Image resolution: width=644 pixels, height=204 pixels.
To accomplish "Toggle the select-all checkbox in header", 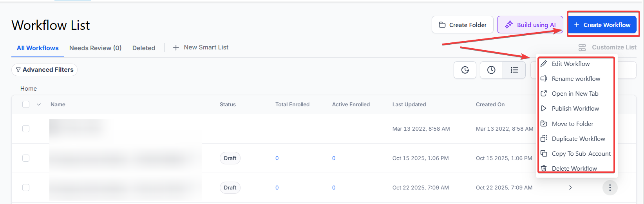I will (x=26, y=104).
